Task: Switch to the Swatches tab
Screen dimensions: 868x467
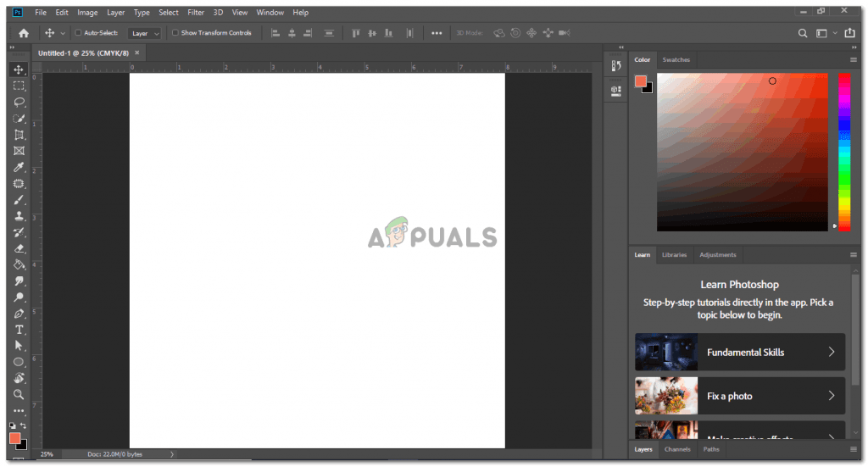Action: [x=676, y=60]
